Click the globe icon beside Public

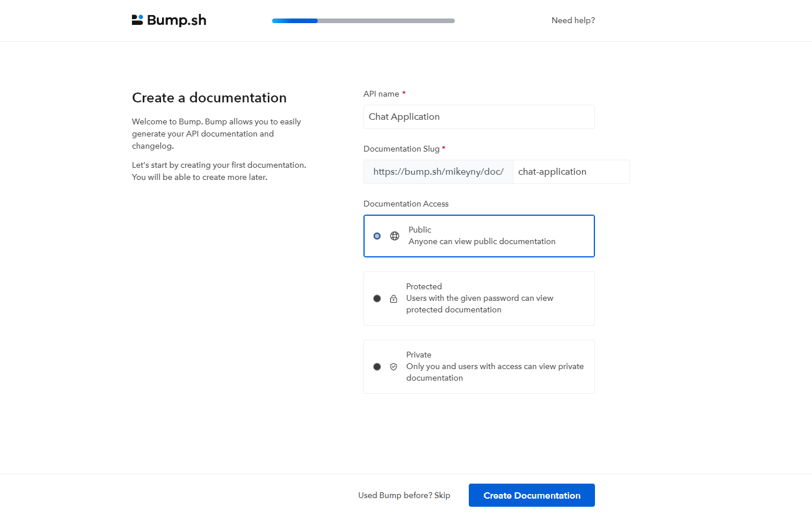tap(394, 236)
